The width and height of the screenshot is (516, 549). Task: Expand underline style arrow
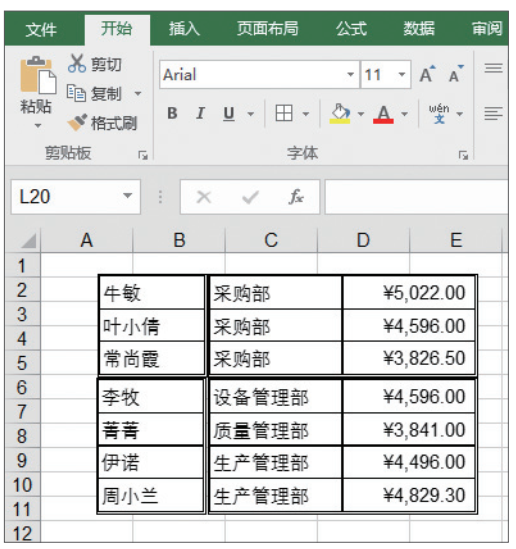[x=251, y=114]
